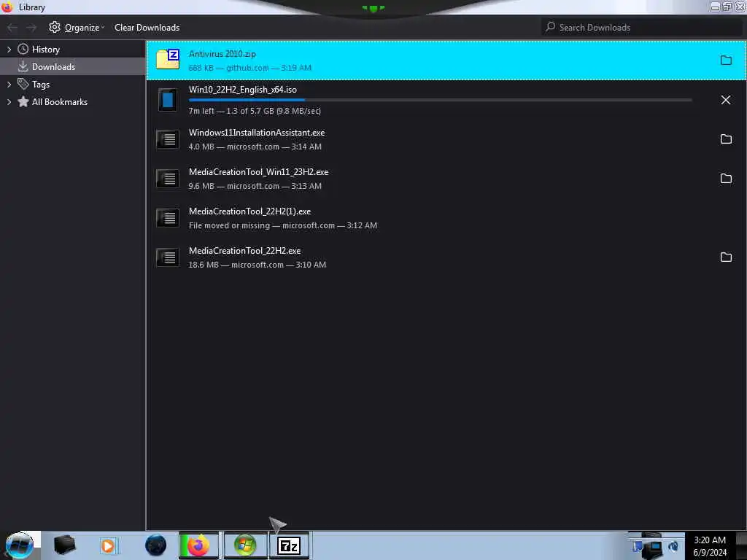Expand the All Bookmarks tree node
The height and width of the screenshot is (560, 747).
(x=9, y=102)
